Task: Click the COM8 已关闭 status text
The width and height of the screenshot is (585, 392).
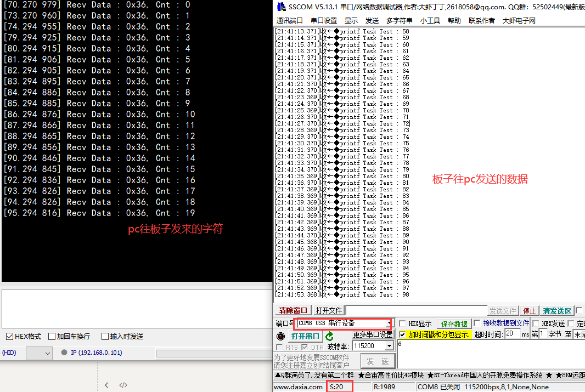Action: (x=439, y=387)
